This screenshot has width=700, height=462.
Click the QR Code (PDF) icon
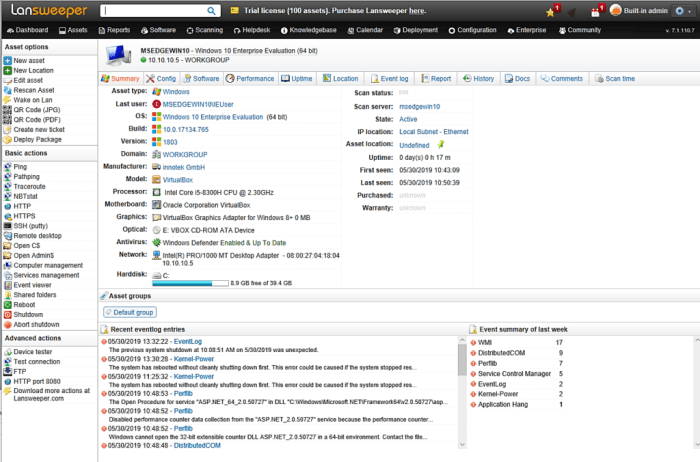(8, 120)
